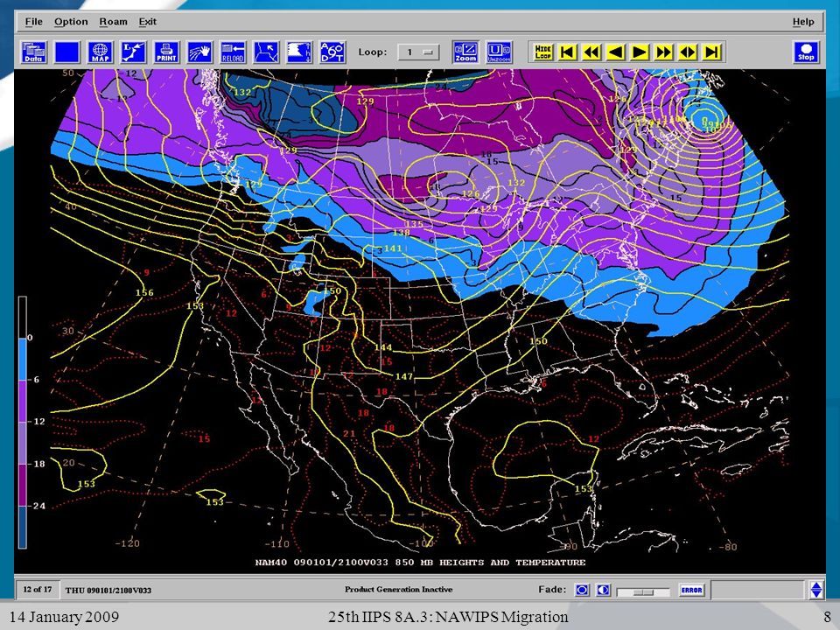Jump to first frame of loop

pos(567,52)
